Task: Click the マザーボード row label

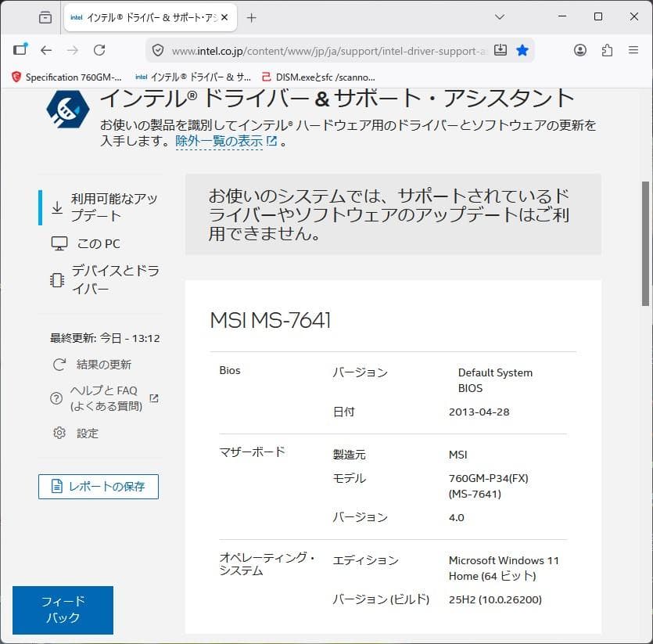Action: 252,452
